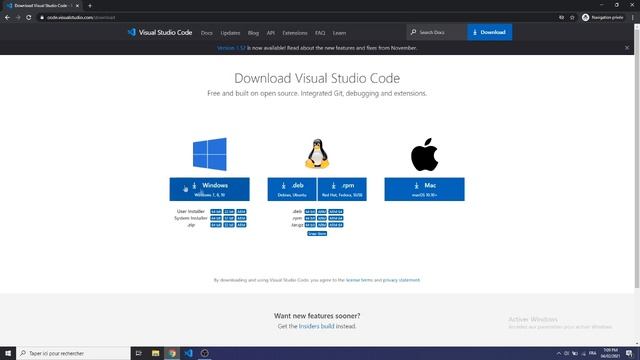Screen dimensions: 640x360
Task: Click the FRA language indicator
Action: pos(593,353)
